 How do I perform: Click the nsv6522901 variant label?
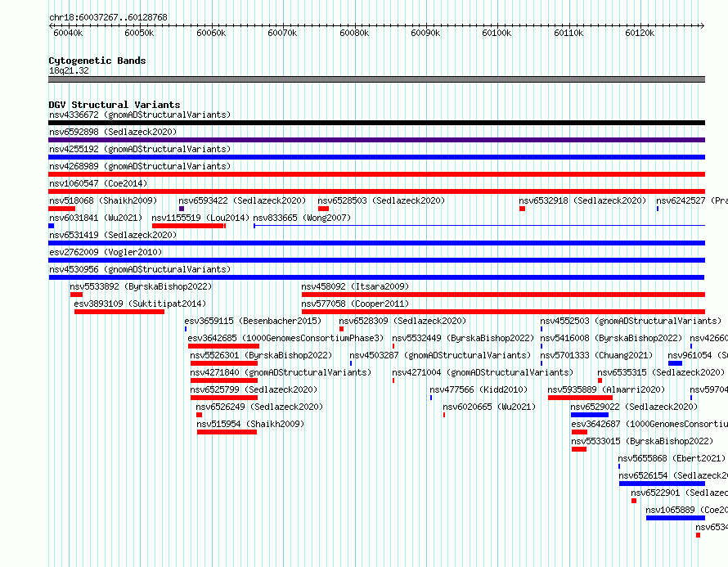(679, 493)
